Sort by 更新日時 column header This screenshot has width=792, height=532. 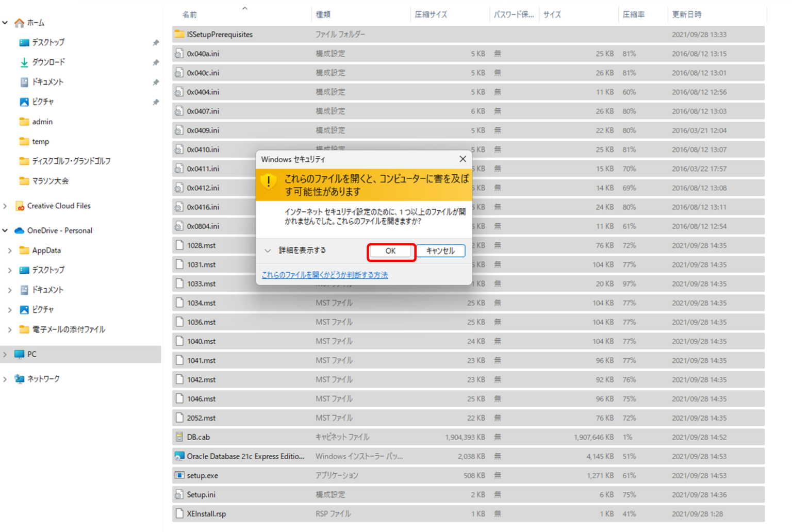click(686, 14)
